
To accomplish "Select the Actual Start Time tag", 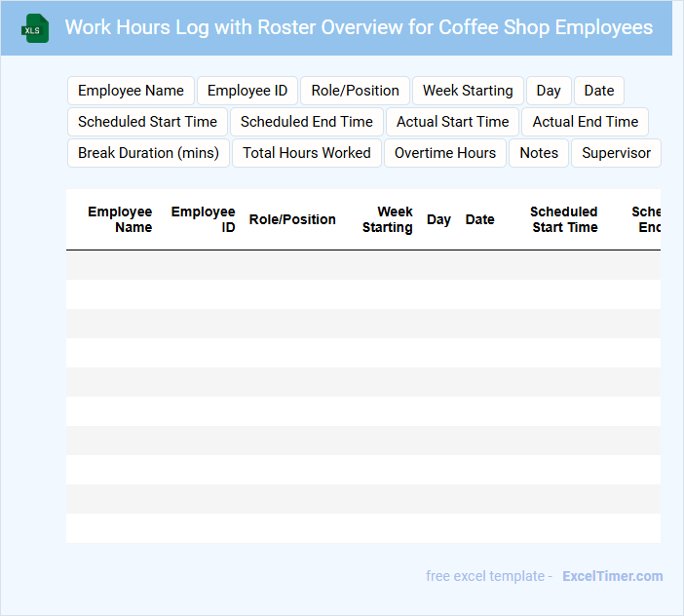I will pyautogui.click(x=452, y=122).
